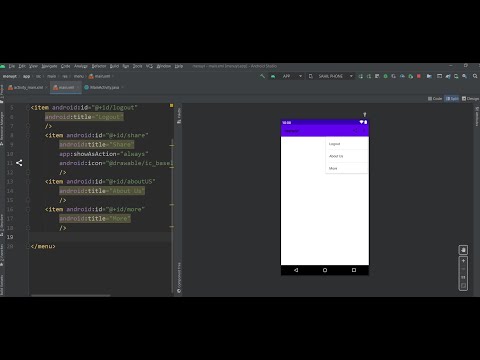
Task: Open the Resource Manager tool window on the left edge
Action: (2, 128)
